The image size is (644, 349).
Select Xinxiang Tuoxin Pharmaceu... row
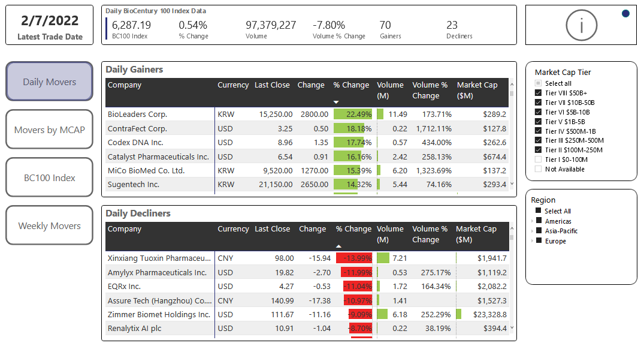(x=307, y=258)
